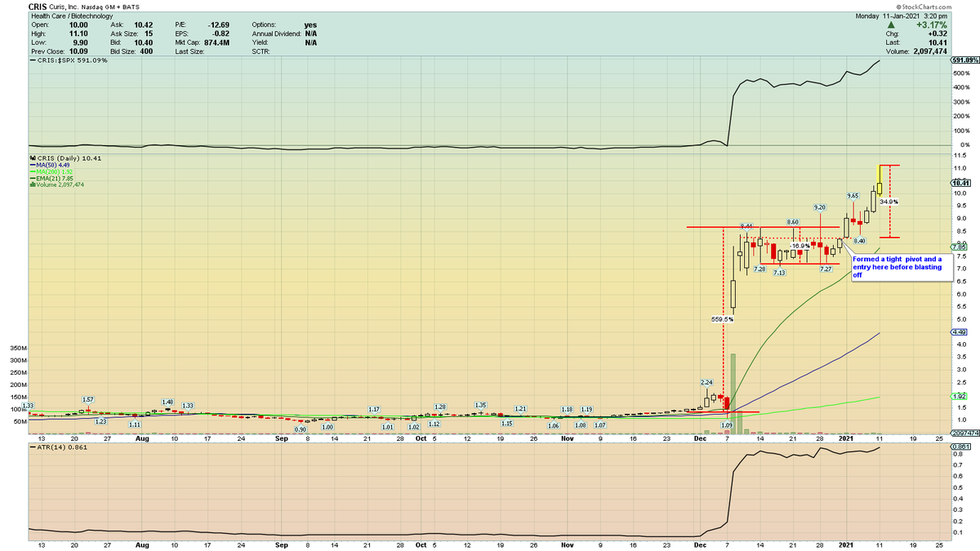980x551 pixels.
Task: Click the 2.24 price callout
Action: coord(707,382)
